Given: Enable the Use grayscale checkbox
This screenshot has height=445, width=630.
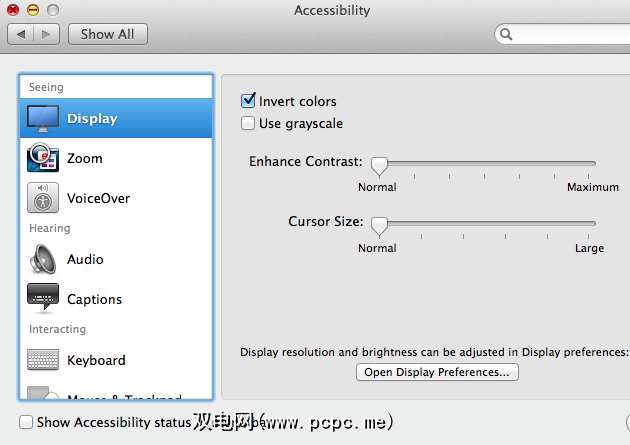Looking at the screenshot, I should click(248, 124).
